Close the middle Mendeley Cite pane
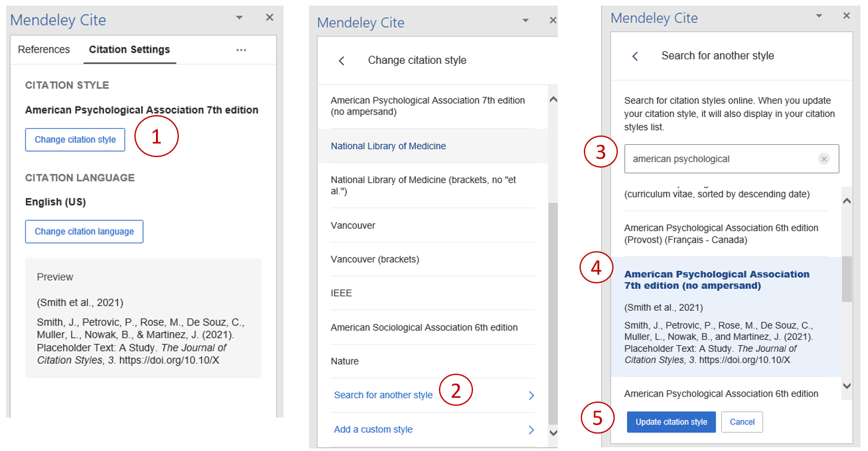The width and height of the screenshot is (868, 451). (x=553, y=20)
